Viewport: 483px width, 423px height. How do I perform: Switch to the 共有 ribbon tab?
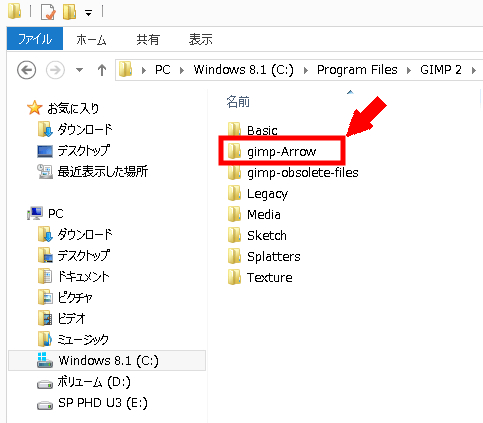point(148,40)
